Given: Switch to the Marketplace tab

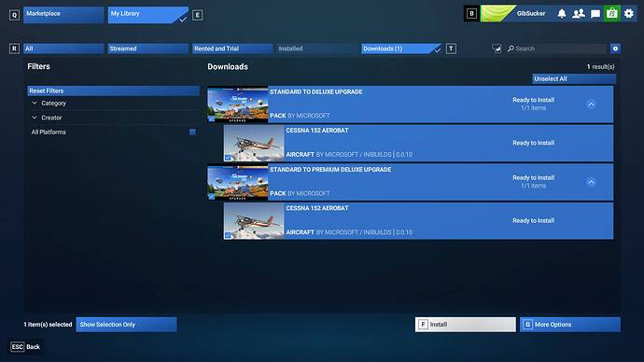Looking at the screenshot, I should [63, 15].
